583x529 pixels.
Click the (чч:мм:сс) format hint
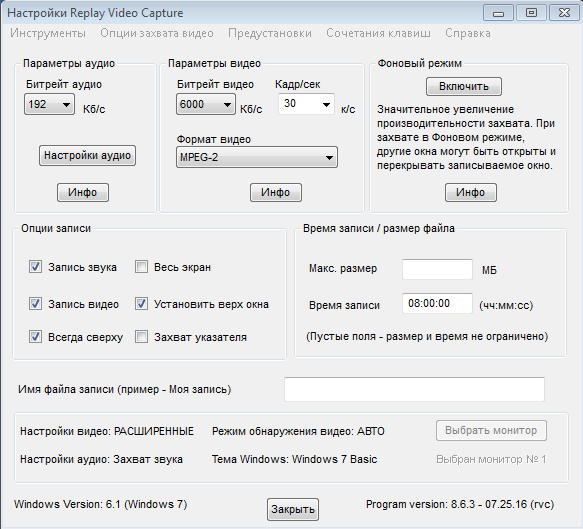tap(506, 306)
